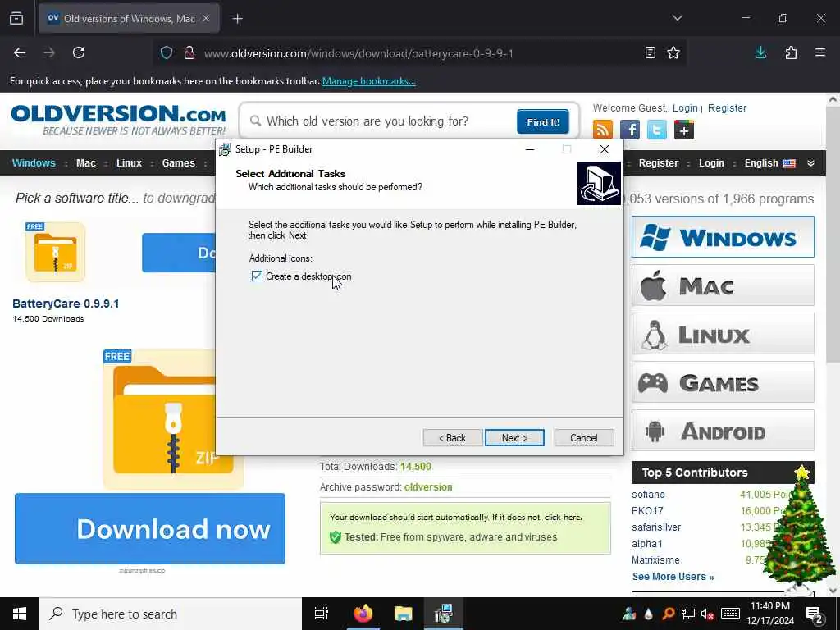Viewport: 840px width, 630px height.
Task: Click Register in the dark nav bar
Action: click(659, 163)
